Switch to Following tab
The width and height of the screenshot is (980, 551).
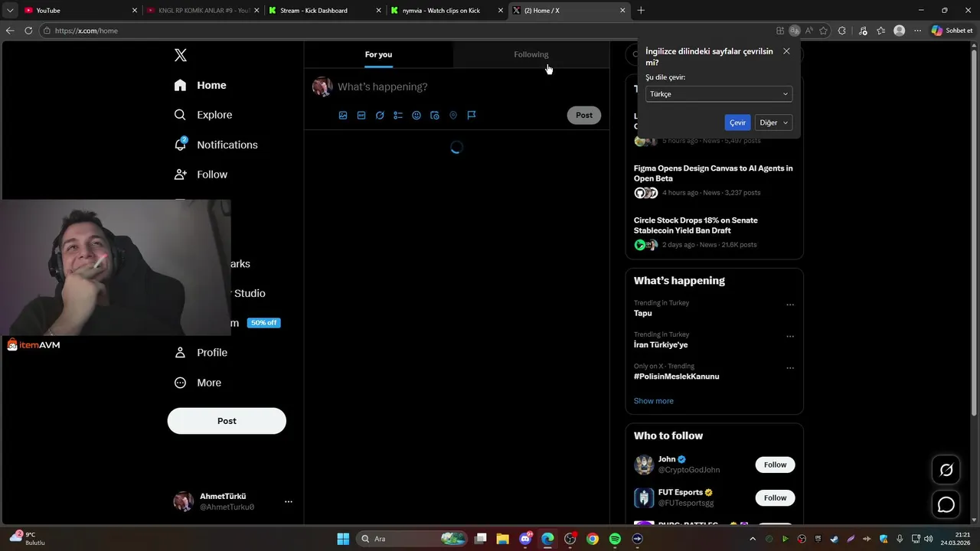[531, 54]
